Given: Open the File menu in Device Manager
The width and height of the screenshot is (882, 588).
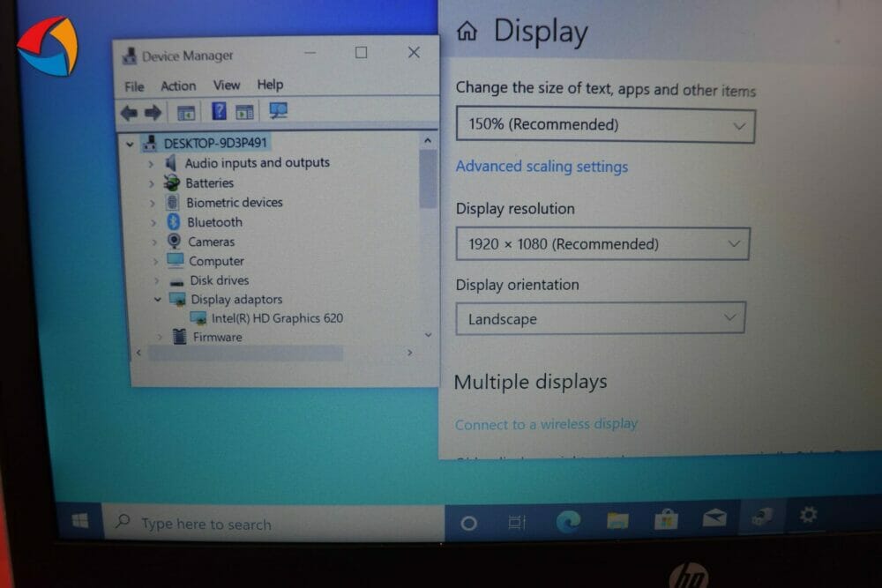Looking at the screenshot, I should 134,86.
